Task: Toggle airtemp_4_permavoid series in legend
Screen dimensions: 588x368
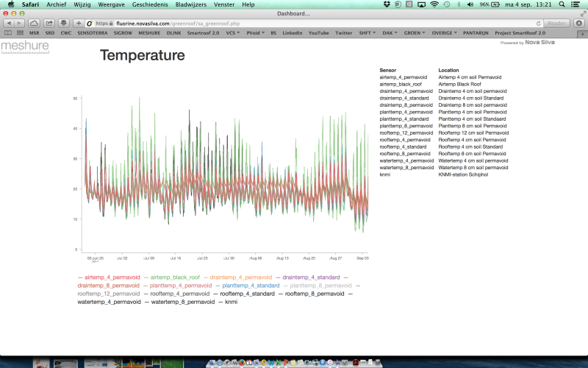Action: click(x=109, y=277)
